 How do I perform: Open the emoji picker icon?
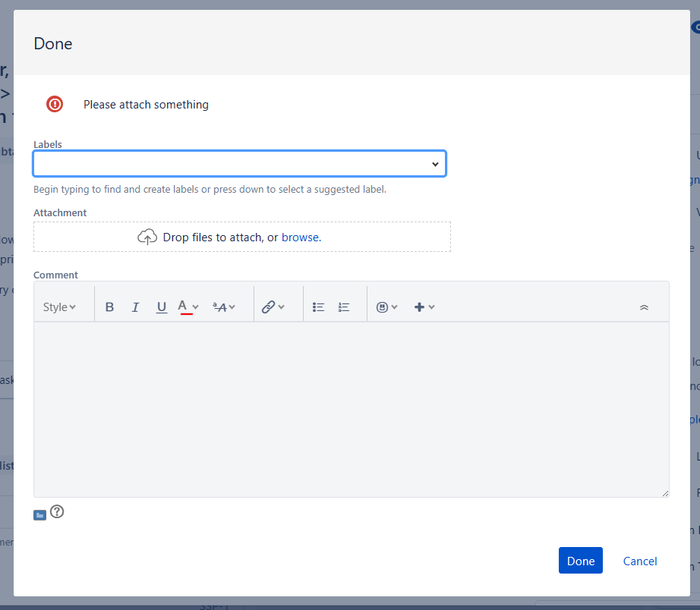pyautogui.click(x=382, y=307)
